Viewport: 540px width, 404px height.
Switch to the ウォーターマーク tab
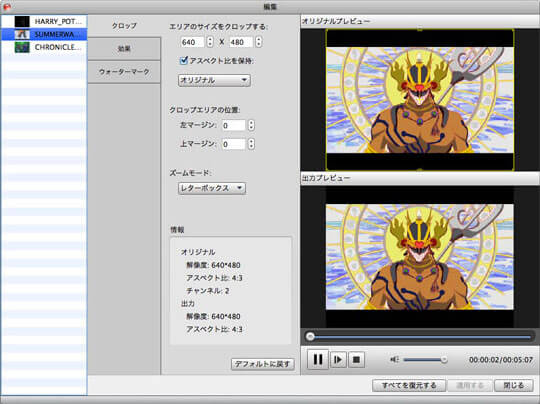124,72
